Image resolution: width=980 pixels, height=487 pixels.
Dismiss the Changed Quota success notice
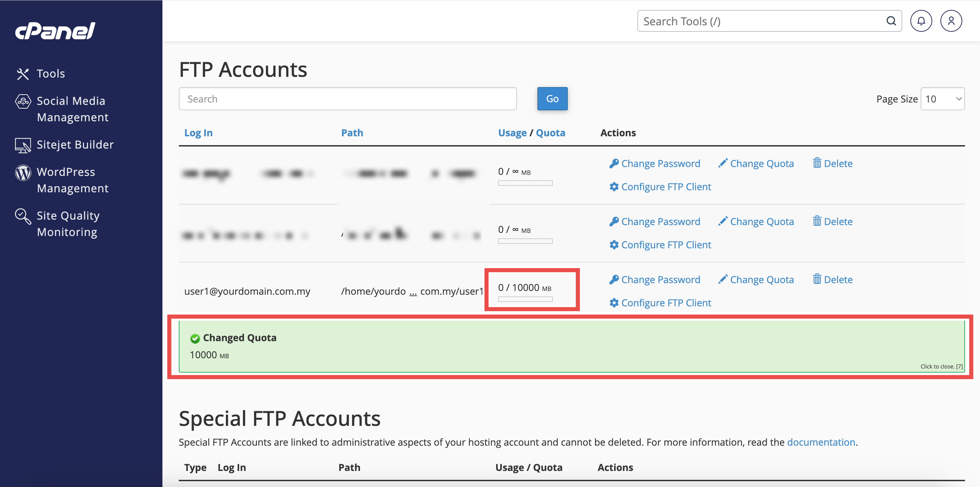(x=941, y=366)
